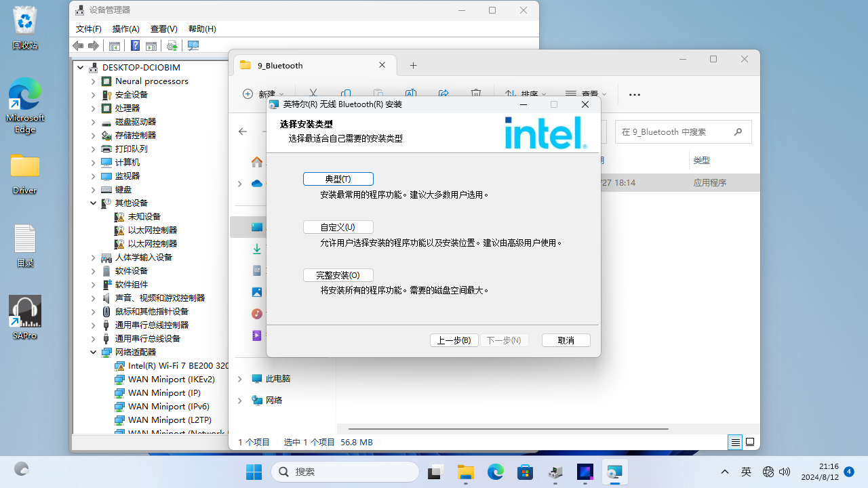Click the Help icon in Device Manager toolbar
Image resolution: width=868 pixels, height=488 pixels.
pyautogui.click(x=135, y=45)
